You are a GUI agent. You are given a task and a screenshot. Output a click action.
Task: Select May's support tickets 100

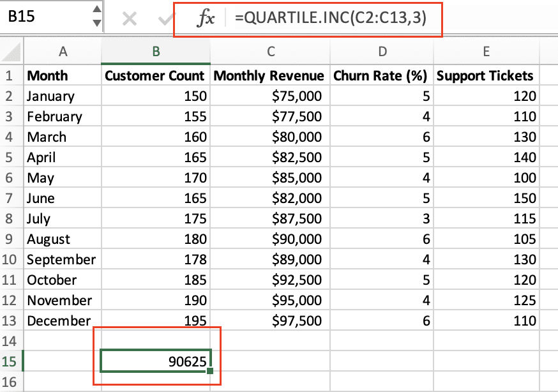(x=486, y=177)
